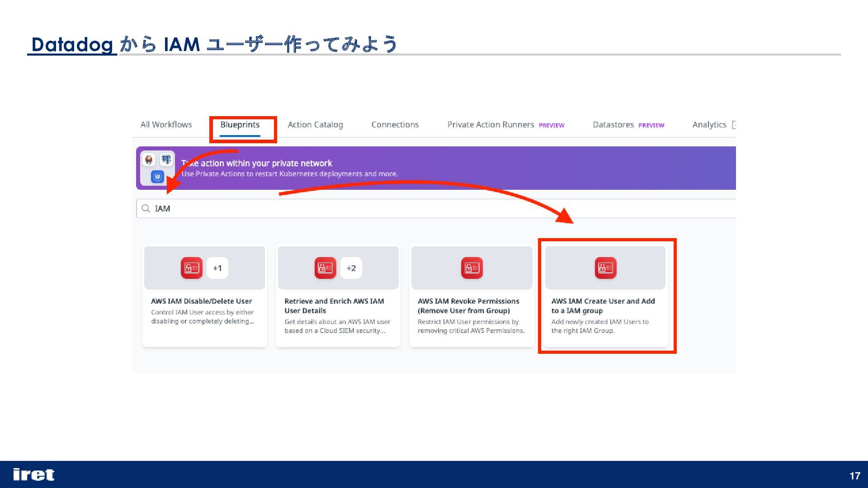
Task: Open Private Action Runners tab
Action: 491,125
